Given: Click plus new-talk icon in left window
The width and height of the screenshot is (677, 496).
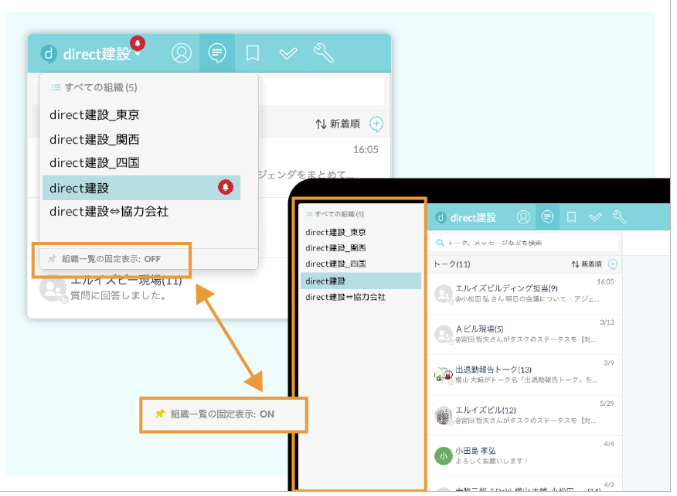Looking at the screenshot, I should click(376, 124).
